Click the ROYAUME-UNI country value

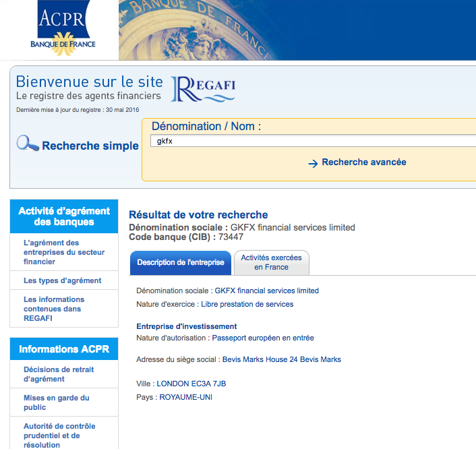(x=186, y=397)
